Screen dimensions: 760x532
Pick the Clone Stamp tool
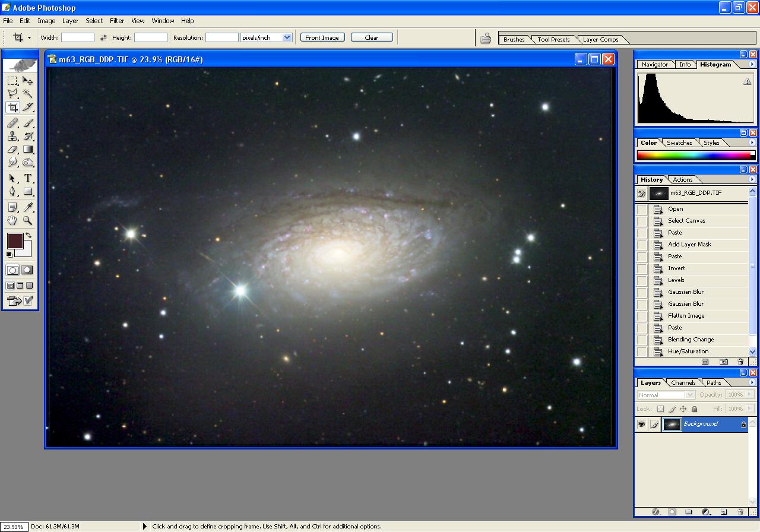(x=12, y=136)
